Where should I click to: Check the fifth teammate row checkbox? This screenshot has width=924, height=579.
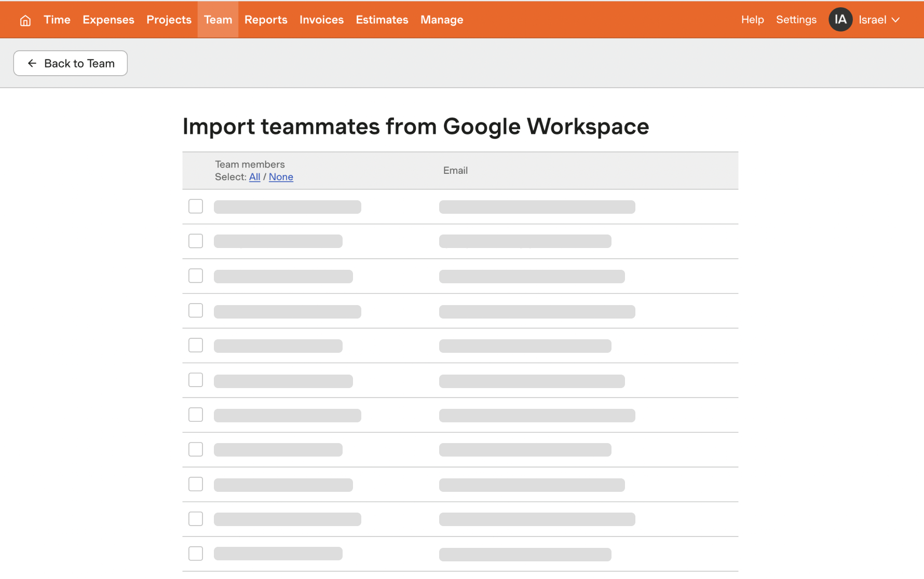pos(196,346)
